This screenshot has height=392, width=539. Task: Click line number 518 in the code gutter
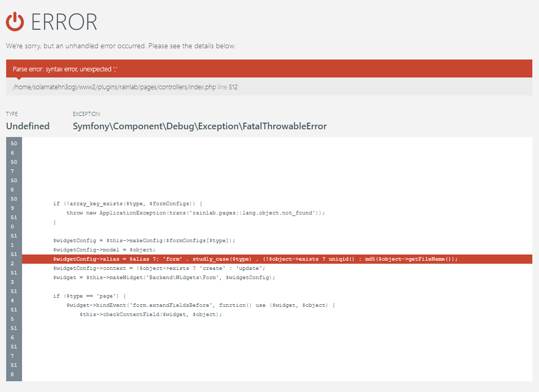pos(13,370)
